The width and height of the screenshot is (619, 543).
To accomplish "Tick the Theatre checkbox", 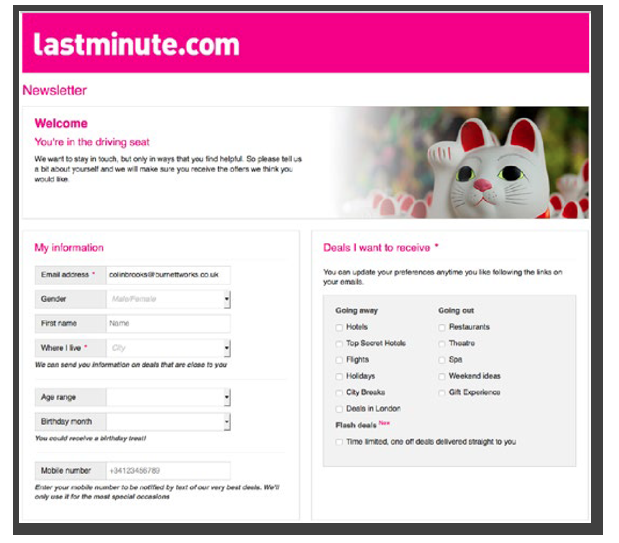I will coord(442,343).
